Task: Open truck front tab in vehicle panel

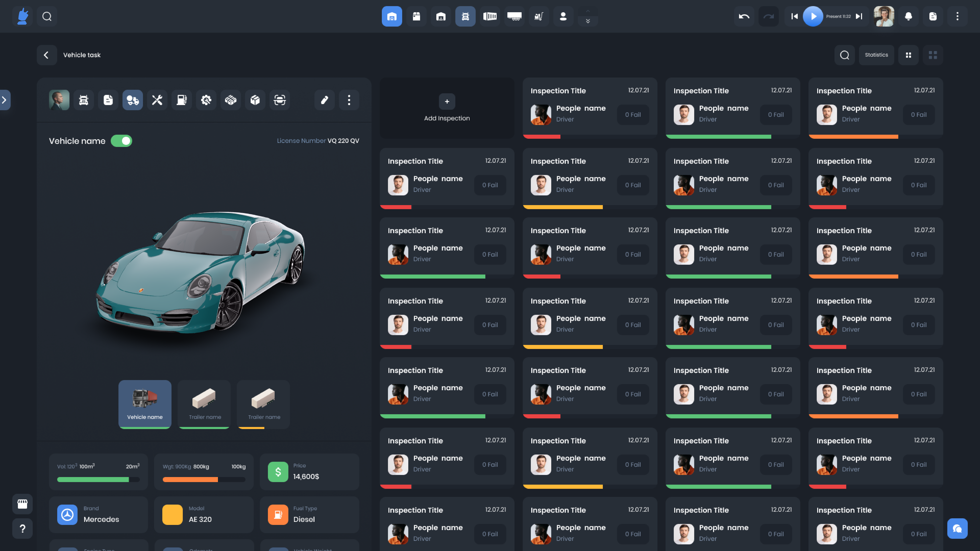Action: pos(84,100)
